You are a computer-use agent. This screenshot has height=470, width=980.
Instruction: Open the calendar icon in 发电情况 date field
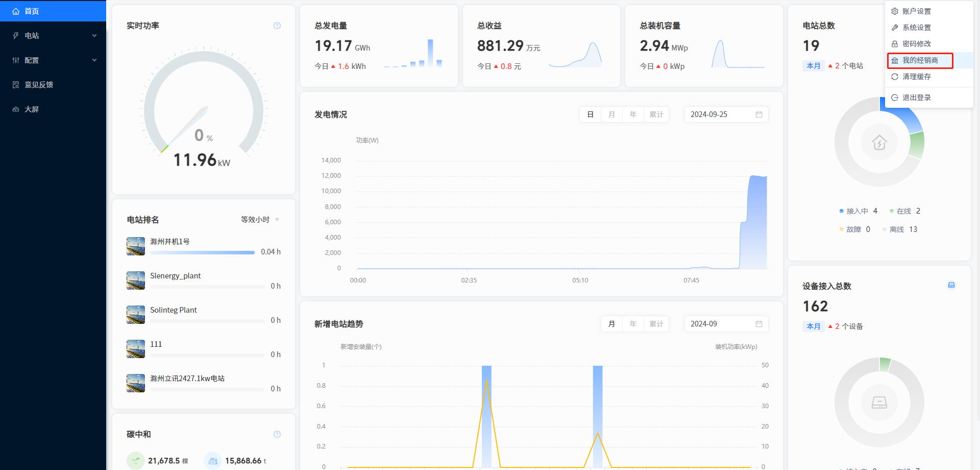[x=759, y=114]
